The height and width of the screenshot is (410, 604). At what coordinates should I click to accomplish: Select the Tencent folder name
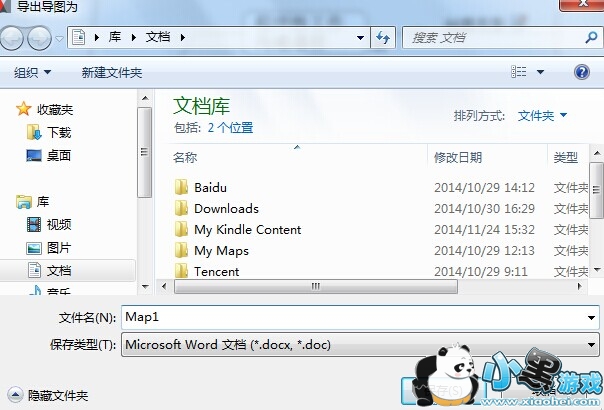click(216, 272)
